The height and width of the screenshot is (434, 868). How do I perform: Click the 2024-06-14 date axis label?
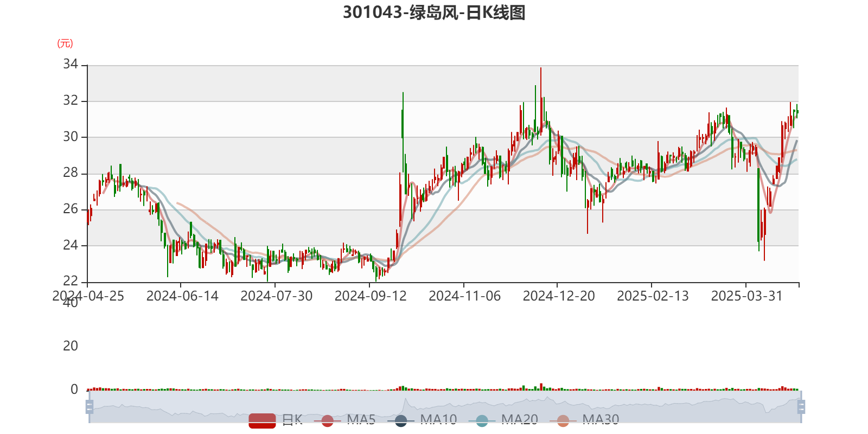(x=182, y=296)
